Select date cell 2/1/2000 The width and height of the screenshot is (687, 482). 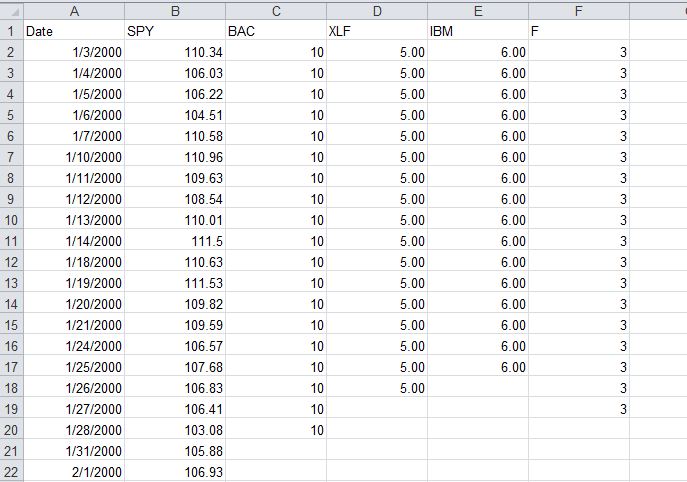coord(74,472)
